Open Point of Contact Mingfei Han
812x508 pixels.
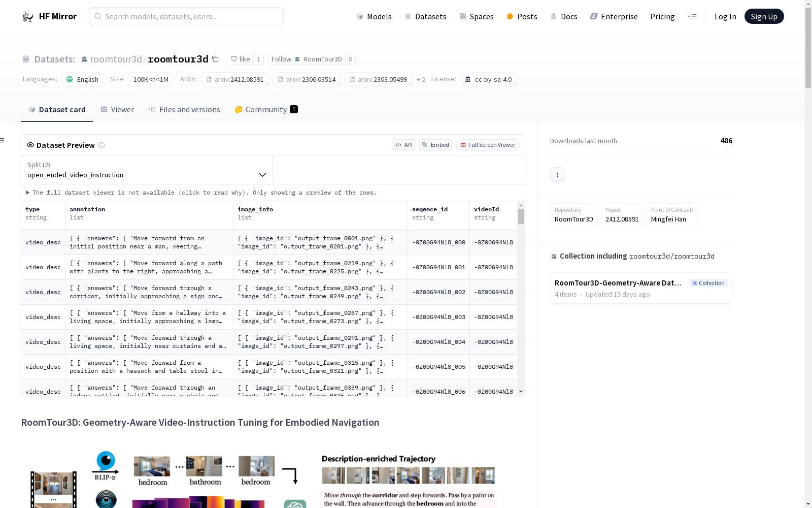click(672, 215)
